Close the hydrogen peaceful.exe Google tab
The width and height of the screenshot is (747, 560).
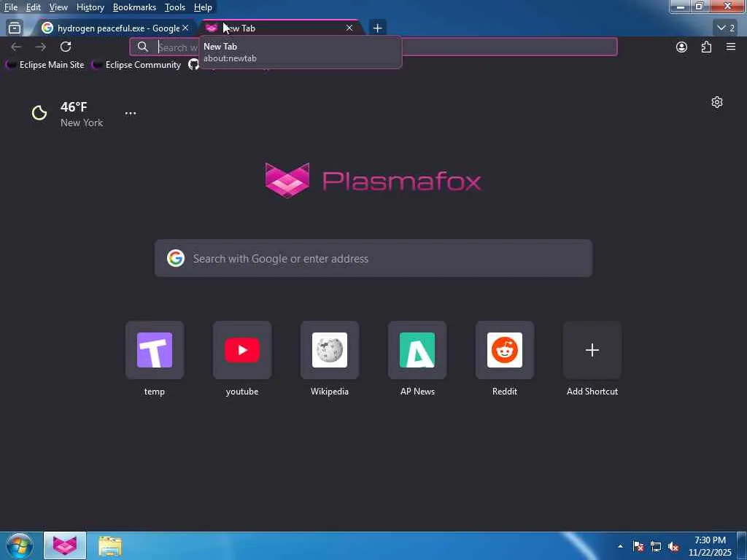point(185,28)
